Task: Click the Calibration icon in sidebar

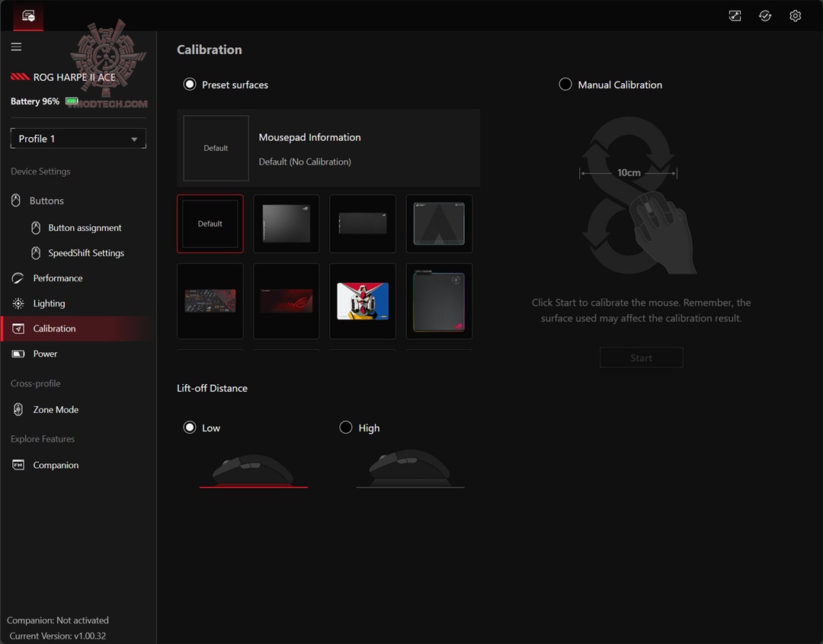Action: coord(18,328)
